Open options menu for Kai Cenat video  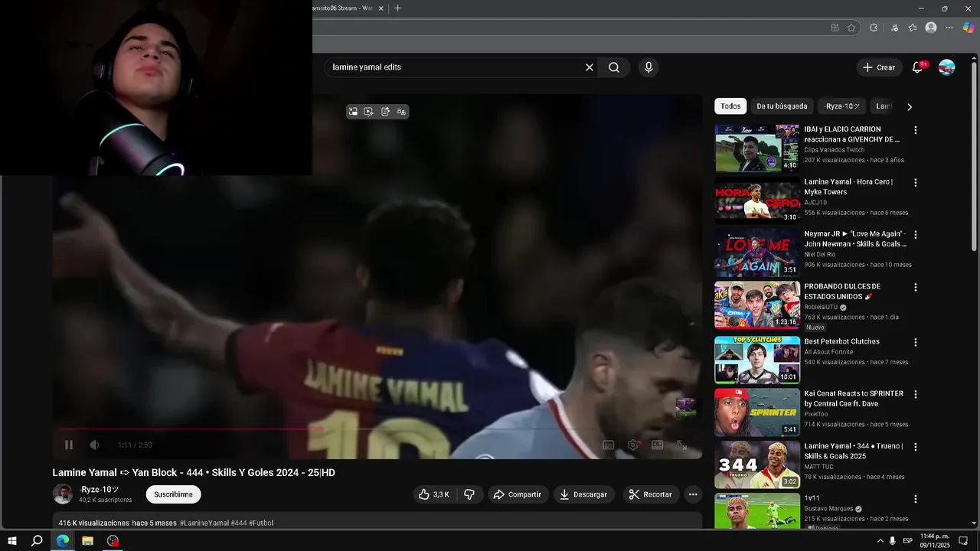pos(915,394)
